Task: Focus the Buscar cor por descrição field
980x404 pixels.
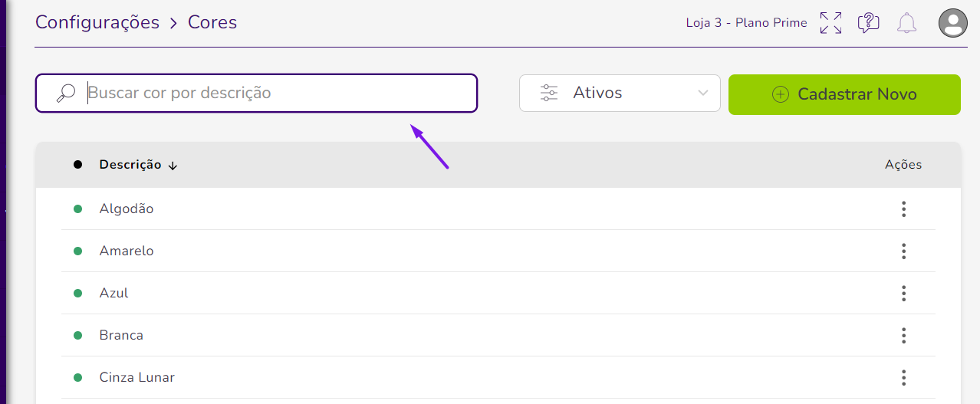Action: 256,94
